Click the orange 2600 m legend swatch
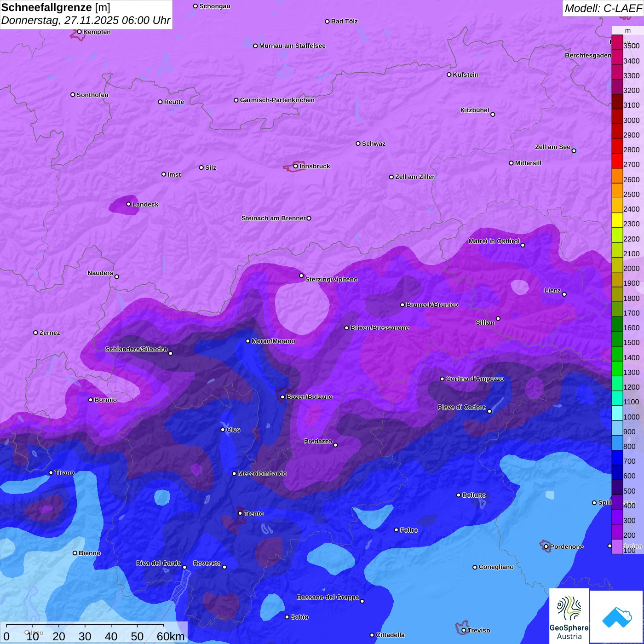 coord(617,175)
